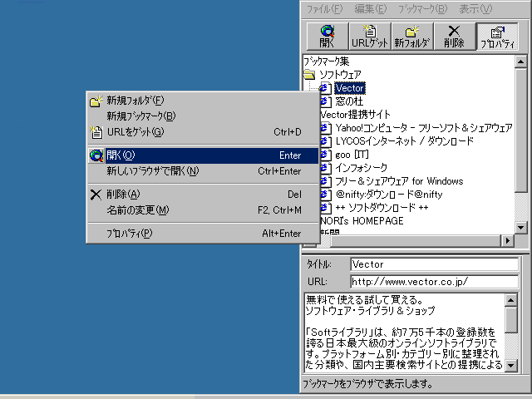Click the page icon beside インフォシーク
Image resolution: width=532 pixels, height=399 pixels.
click(x=326, y=168)
